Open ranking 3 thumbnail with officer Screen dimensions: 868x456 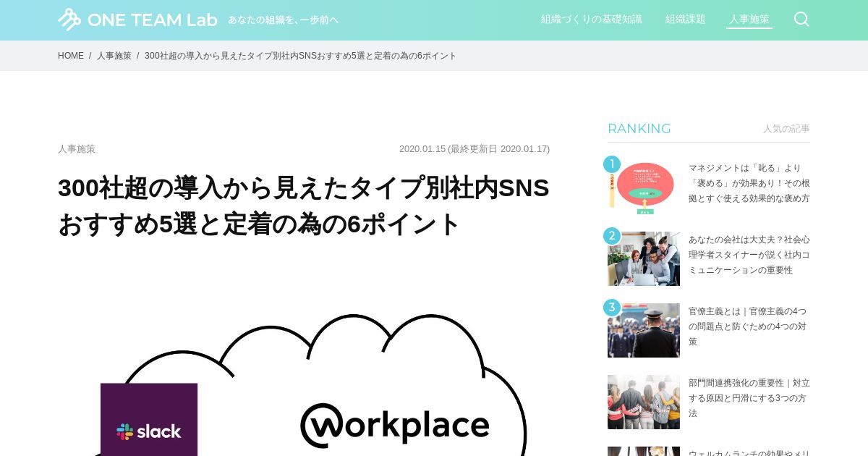pyautogui.click(x=644, y=330)
